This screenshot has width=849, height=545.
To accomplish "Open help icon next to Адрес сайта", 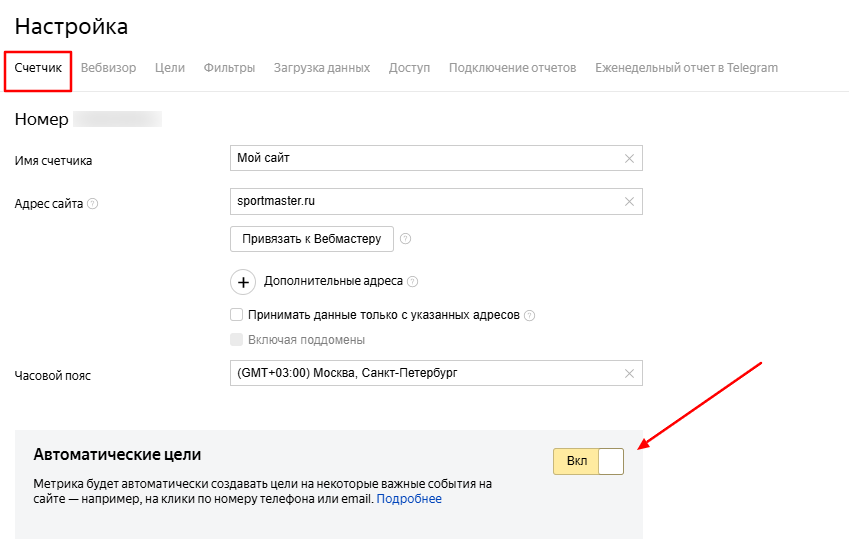I will (93, 204).
